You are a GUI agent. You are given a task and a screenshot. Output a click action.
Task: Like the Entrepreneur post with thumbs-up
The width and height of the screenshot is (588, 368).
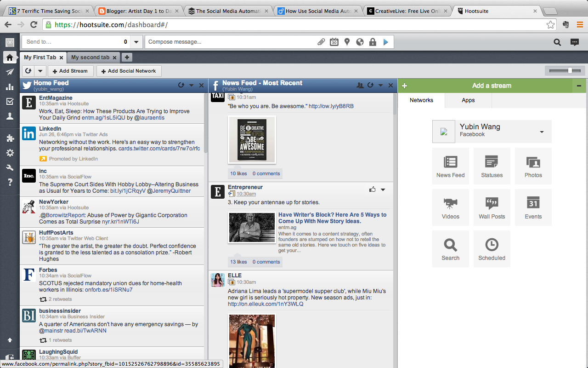point(372,190)
